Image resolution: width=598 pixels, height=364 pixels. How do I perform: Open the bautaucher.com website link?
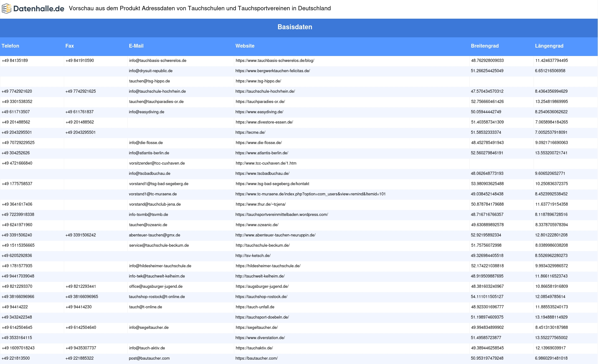pos(257,358)
